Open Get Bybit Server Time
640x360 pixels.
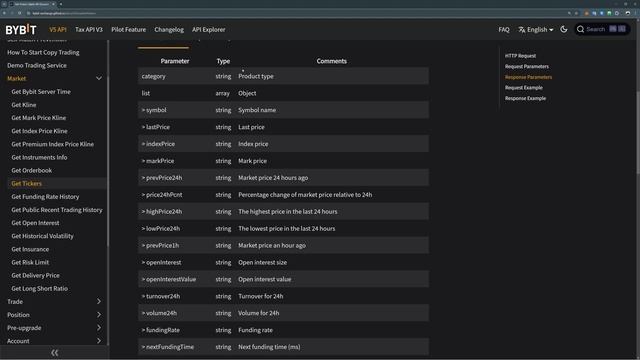tap(41, 91)
